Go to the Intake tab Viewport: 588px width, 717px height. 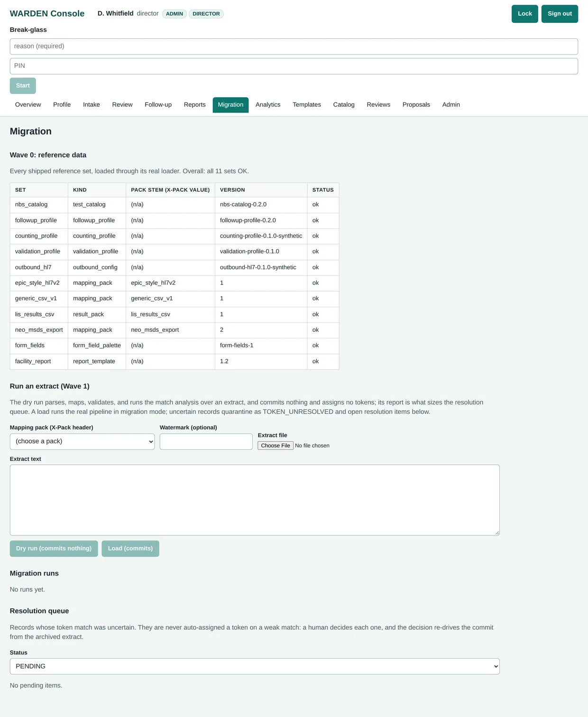[92, 105]
